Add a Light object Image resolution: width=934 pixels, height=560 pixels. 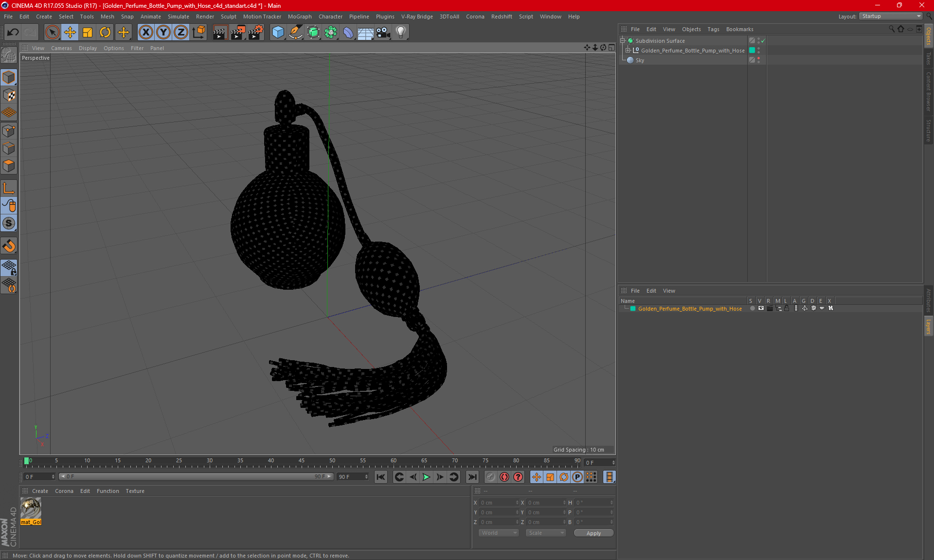(400, 33)
